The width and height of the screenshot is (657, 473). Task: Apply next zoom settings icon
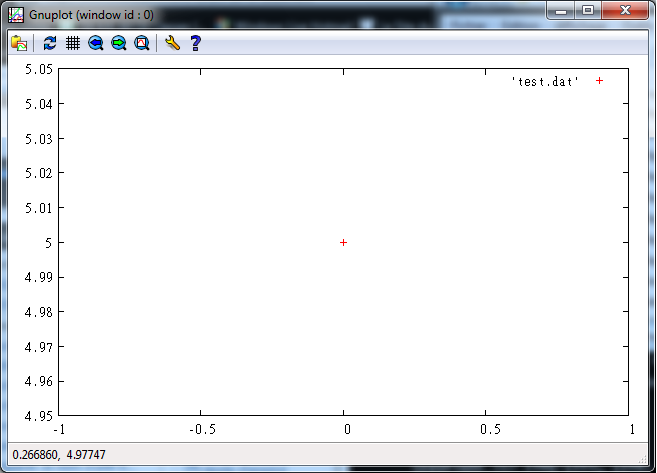pos(119,43)
